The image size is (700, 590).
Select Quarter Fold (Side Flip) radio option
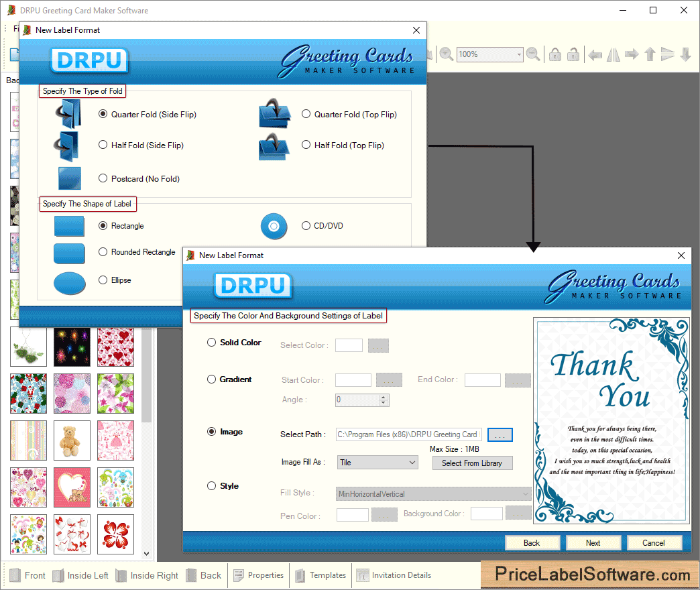(103, 114)
